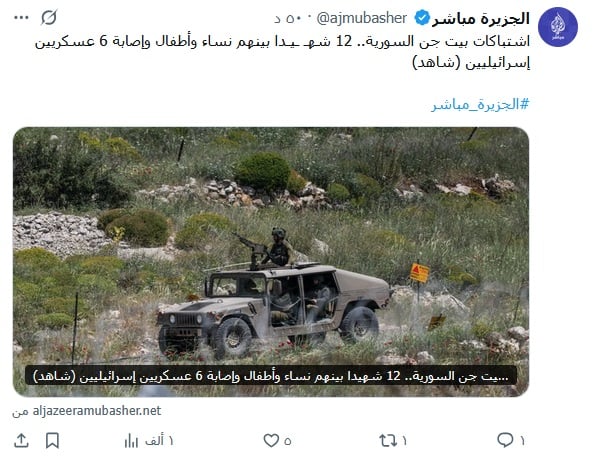Viewport: 593px width, 459px height.
Task: Click the aljazeeramubasher.net source link
Action: (x=97, y=411)
